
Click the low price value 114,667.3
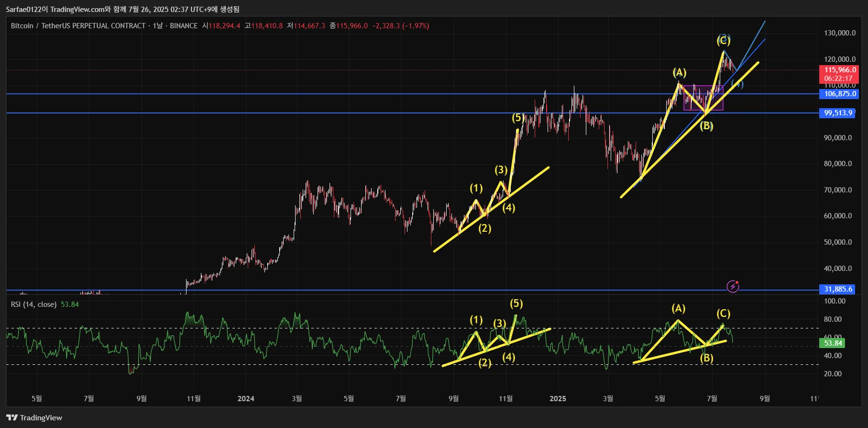tap(309, 26)
